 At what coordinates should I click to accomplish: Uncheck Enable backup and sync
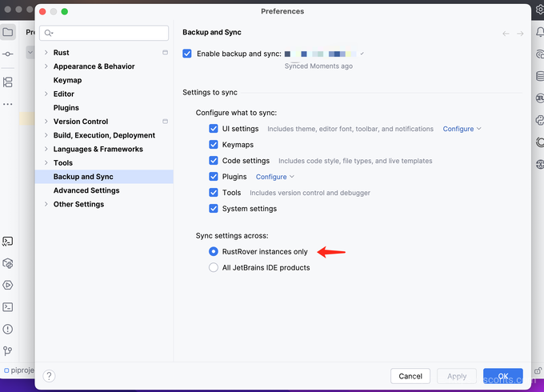click(187, 54)
